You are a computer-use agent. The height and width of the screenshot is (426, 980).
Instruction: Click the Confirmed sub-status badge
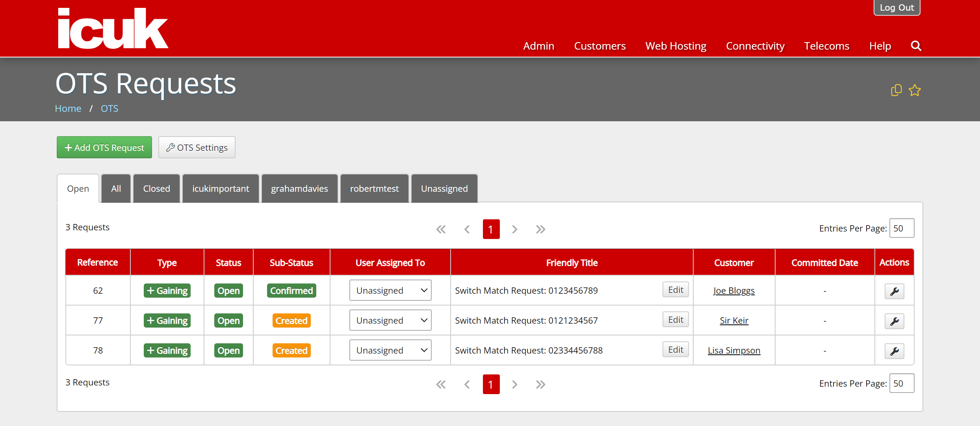coord(291,291)
